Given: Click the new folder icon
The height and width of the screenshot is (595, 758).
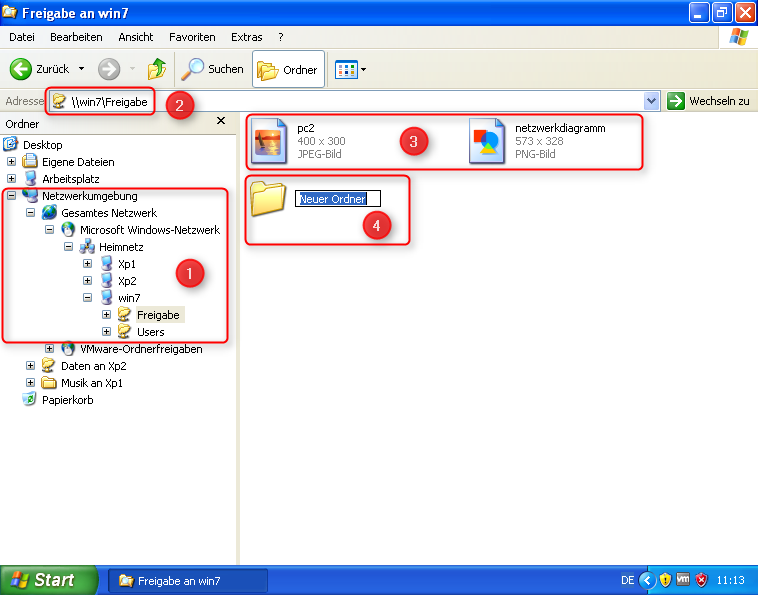Looking at the screenshot, I should click(268, 198).
